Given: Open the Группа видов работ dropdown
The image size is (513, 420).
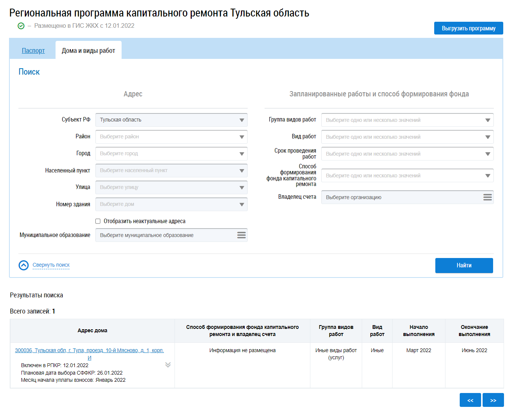Looking at the screenshot, I should tap(408, 120).
